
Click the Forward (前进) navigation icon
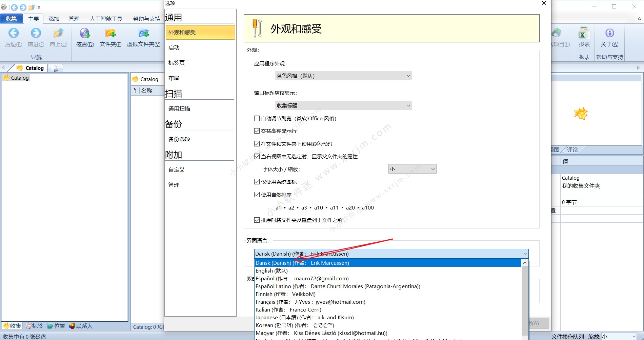(x=36, y=33)
